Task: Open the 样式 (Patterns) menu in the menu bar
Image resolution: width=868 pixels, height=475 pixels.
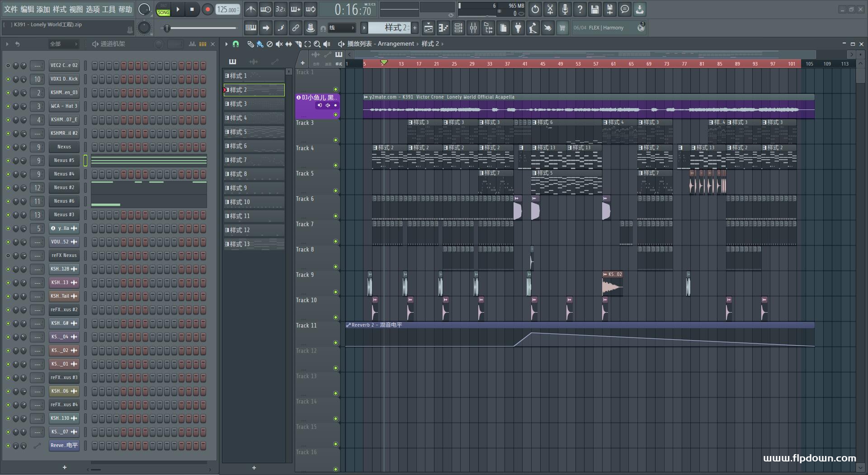Action: 60,9
